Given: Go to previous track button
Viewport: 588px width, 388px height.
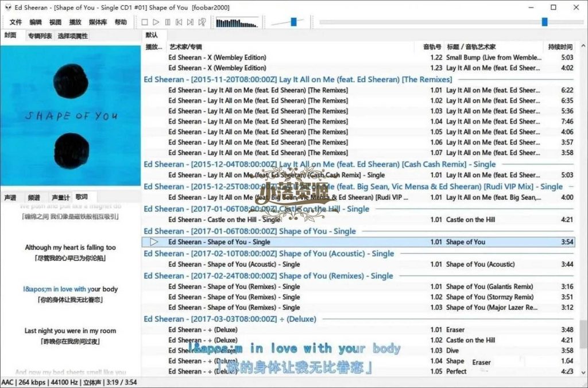Looking at the screenshot, I should pos(179,22).
